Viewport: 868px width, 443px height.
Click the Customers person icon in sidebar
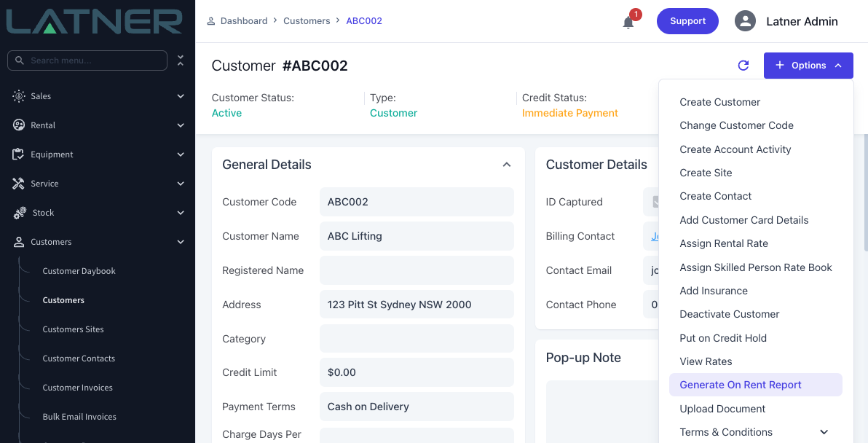[19, 242]
